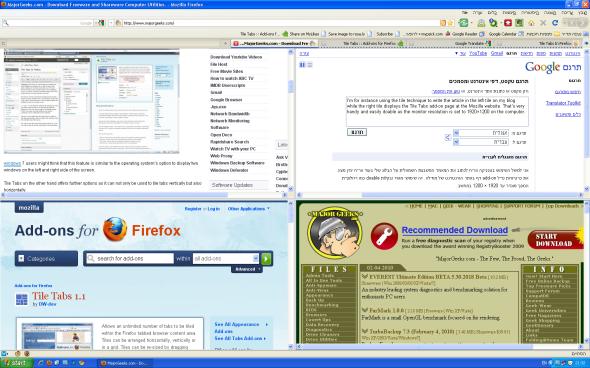Click the Tile Tabs add-on icon
590x368 pixels.
(22, 300)
